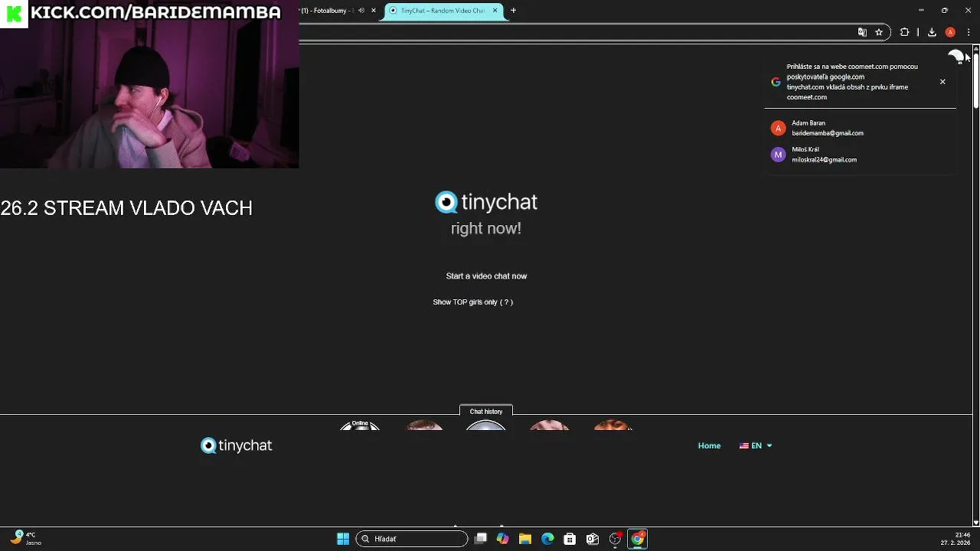Image resolution: width=980 pixels, height=551 pixels.
Task: Open the EN language dropdown
Action: point(756,445)
